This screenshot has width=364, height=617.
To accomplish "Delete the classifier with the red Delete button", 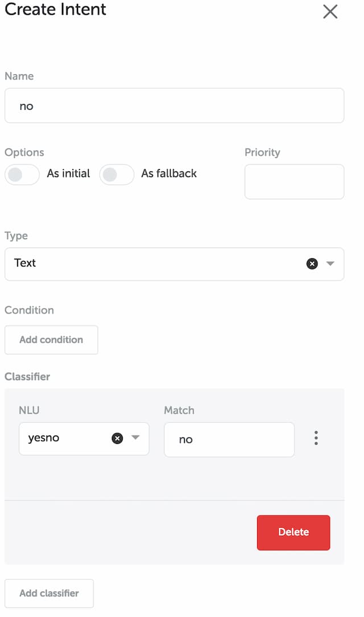I will coord(293,532).
